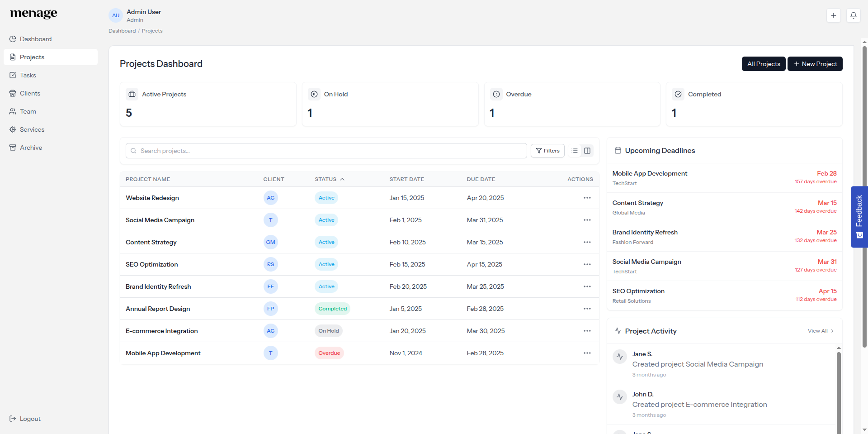Toggle sort by Status column
Screen dimensions: 868x434
coord(330,179)
